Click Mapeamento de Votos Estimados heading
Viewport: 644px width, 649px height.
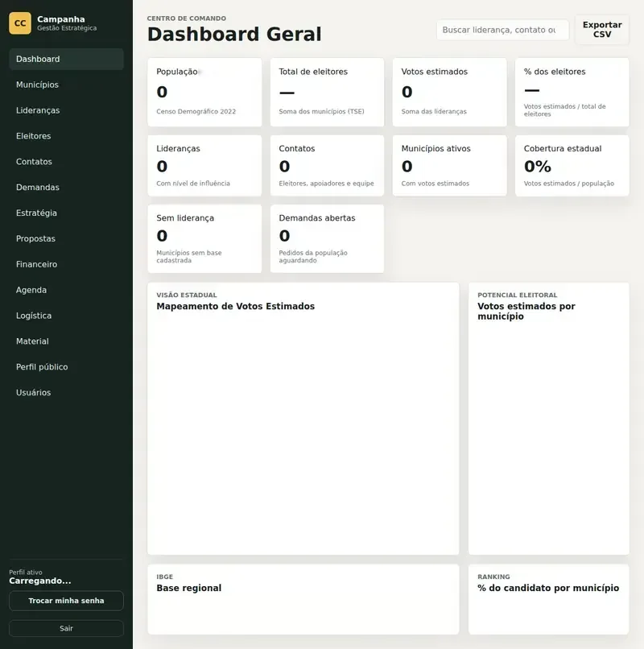[x=236, y=306]
